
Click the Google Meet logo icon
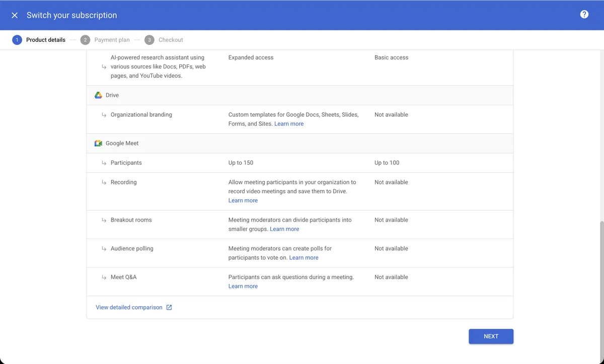pyautogui.click(x=98, y=143)
